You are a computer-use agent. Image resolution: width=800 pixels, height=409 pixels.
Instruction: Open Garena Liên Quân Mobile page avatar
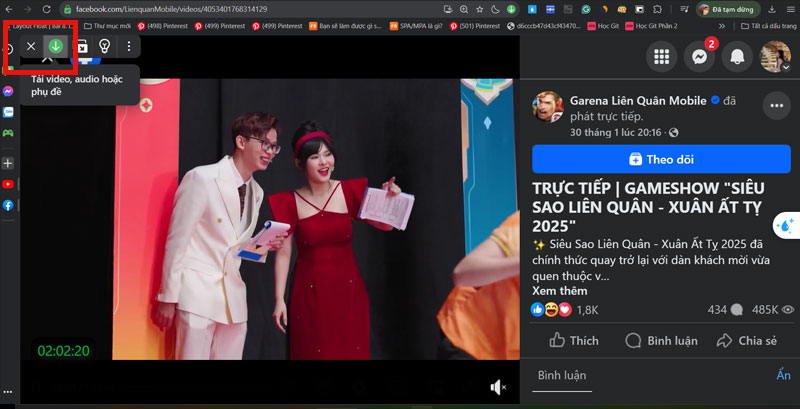coord(548,107)
